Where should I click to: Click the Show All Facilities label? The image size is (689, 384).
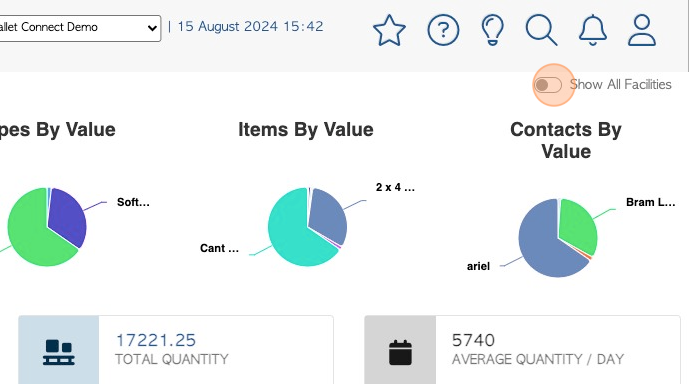pos(620,84)
